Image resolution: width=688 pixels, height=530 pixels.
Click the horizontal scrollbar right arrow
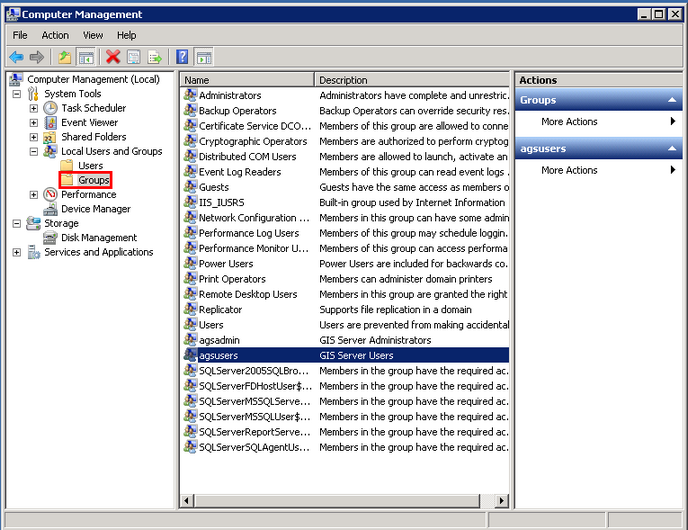pyautogui.click(x=502, y=501)
